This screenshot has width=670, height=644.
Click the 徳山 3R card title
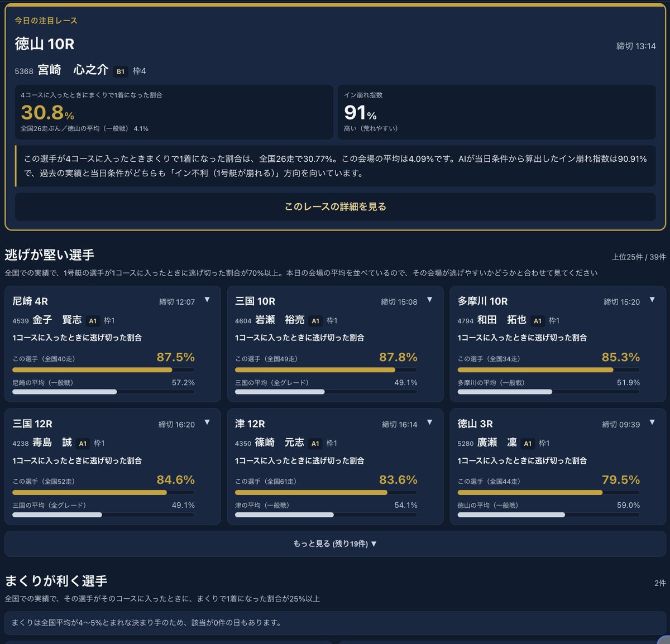[475, 424]
